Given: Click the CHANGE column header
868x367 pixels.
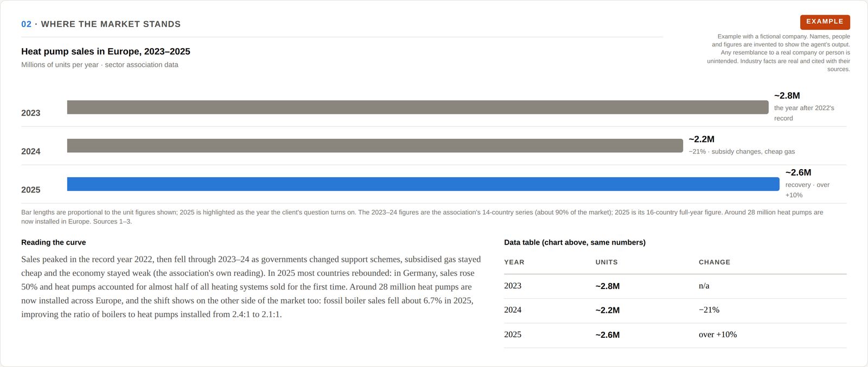Looking at the screenshot, I should (714, 262).
